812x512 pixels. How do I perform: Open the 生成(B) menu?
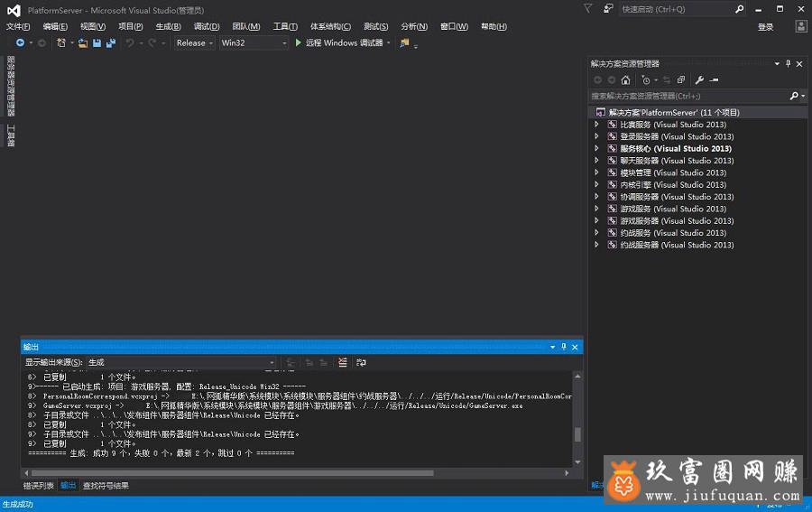coord(169,26)
